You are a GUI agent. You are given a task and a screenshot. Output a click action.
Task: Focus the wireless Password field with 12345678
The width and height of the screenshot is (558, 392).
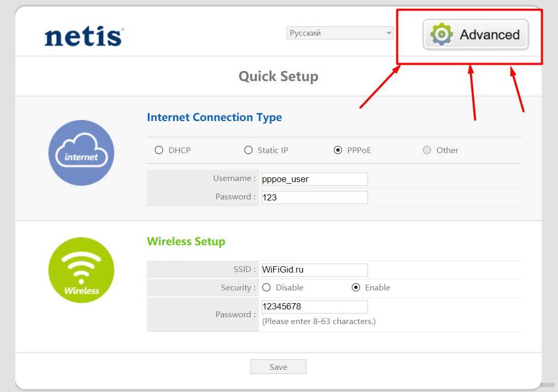click(314, 307)
